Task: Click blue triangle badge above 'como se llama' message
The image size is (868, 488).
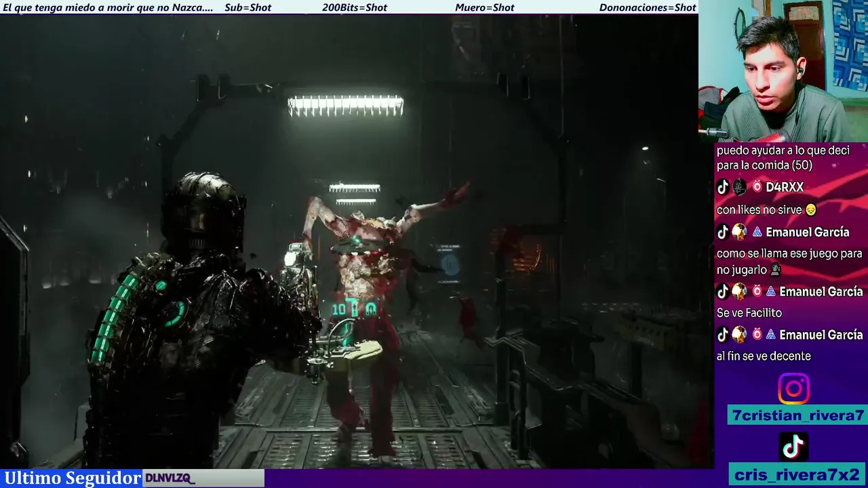Action: 757,232
